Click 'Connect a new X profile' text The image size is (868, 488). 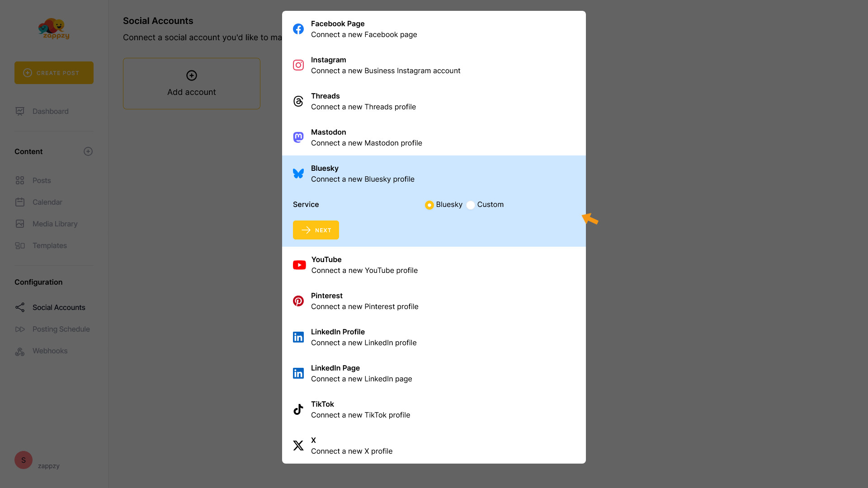click(x=352, y=451)
